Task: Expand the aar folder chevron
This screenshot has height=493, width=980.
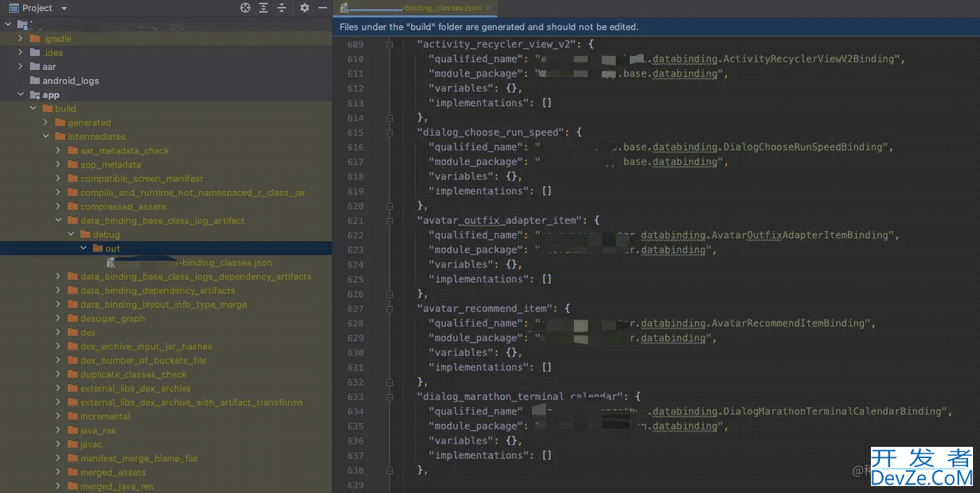Action: (21, 66)
